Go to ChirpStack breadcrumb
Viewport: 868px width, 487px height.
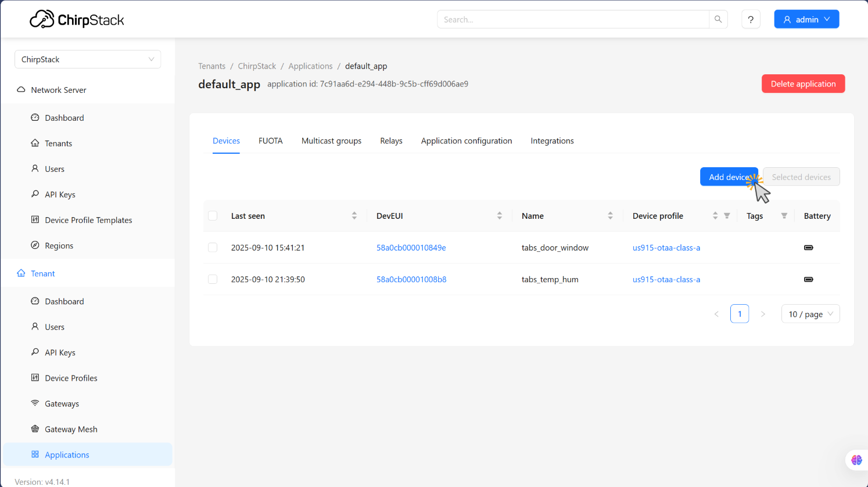click(257, 66)
